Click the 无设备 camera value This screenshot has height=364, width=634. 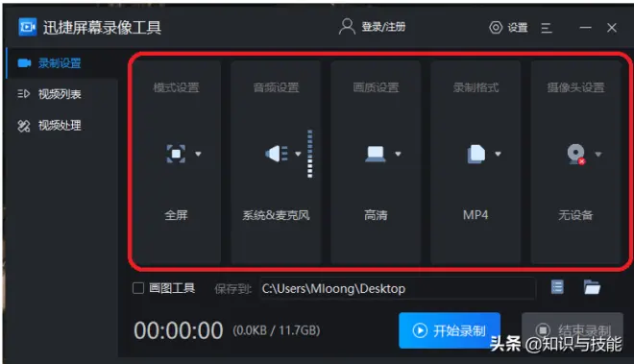tap(575, 215)
